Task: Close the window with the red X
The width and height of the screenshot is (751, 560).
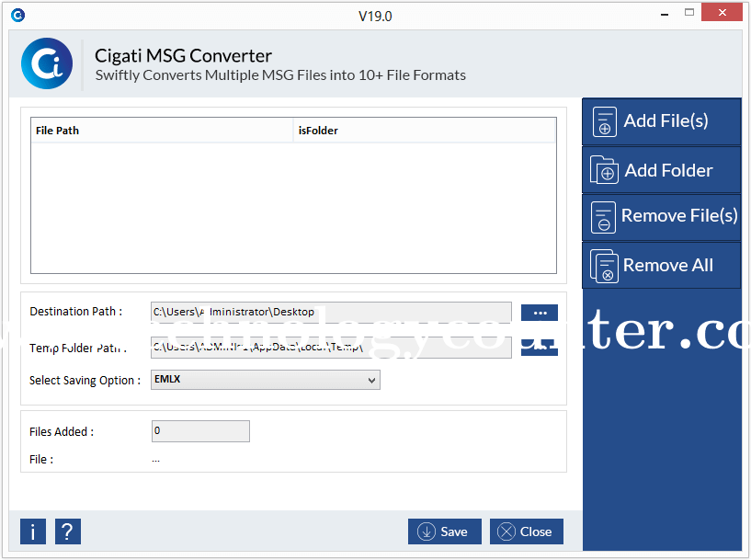Action: click(722, 13)
